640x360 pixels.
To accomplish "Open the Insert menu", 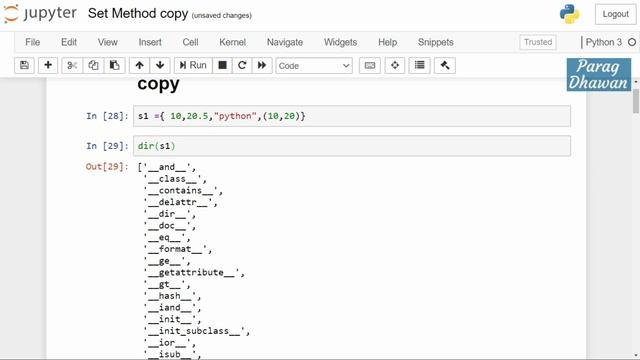I will [x=150, y=42].
